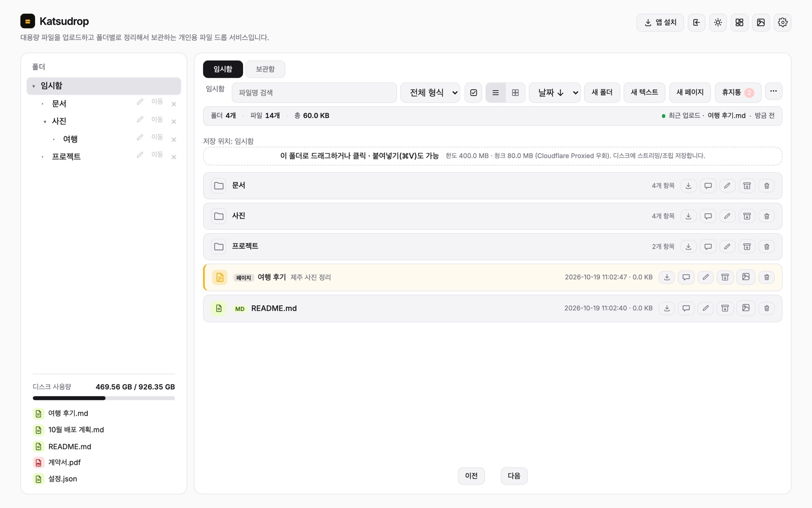
Task: Delete the 문서 folder row
Action: pyautogui.click(x=767, y=186)
